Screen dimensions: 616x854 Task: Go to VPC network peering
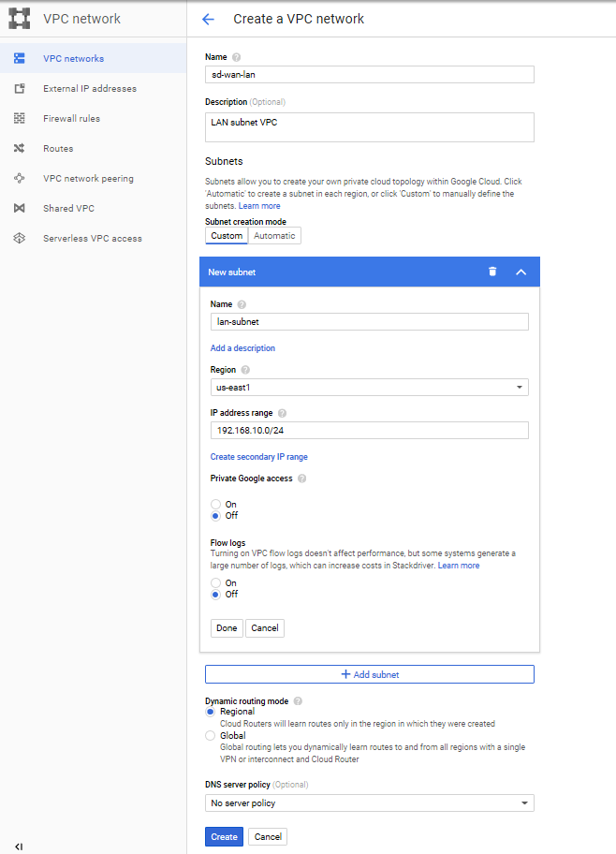pyautogui.click(x=93, y=178)
